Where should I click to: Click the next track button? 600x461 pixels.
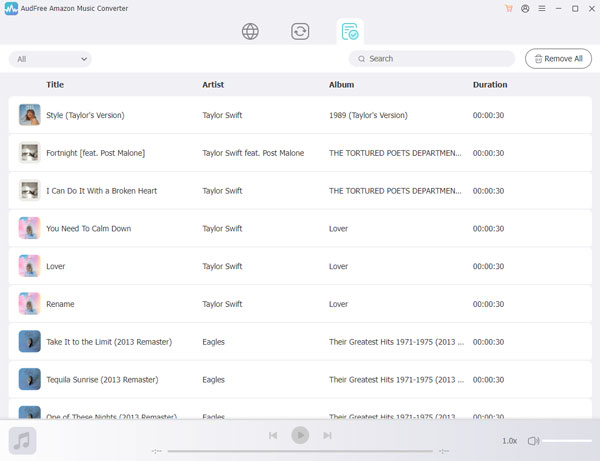[x=327, y=435]
